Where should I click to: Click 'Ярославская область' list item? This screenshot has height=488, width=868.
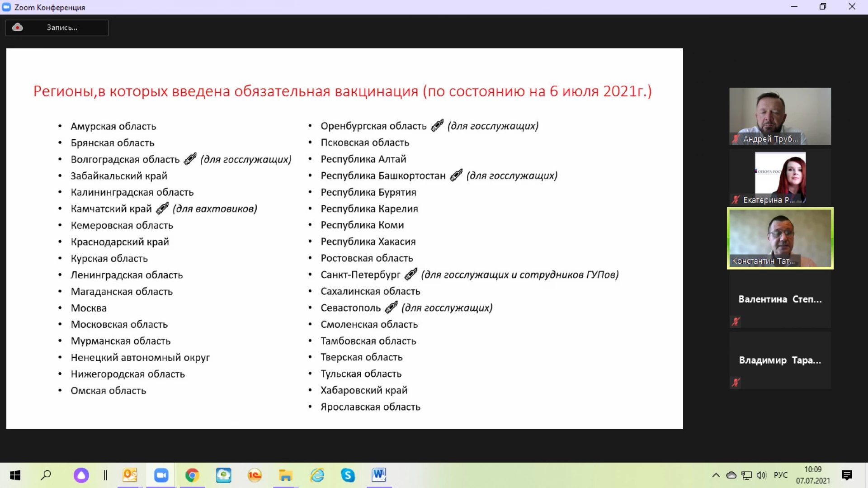tap(370, 407)
